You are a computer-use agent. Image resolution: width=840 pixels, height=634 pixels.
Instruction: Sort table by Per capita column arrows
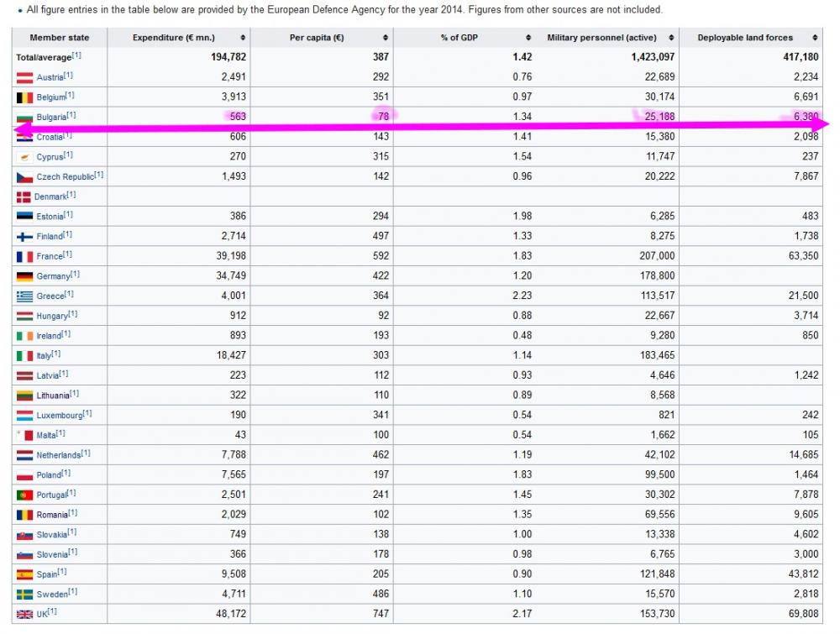tap(386, 38)
